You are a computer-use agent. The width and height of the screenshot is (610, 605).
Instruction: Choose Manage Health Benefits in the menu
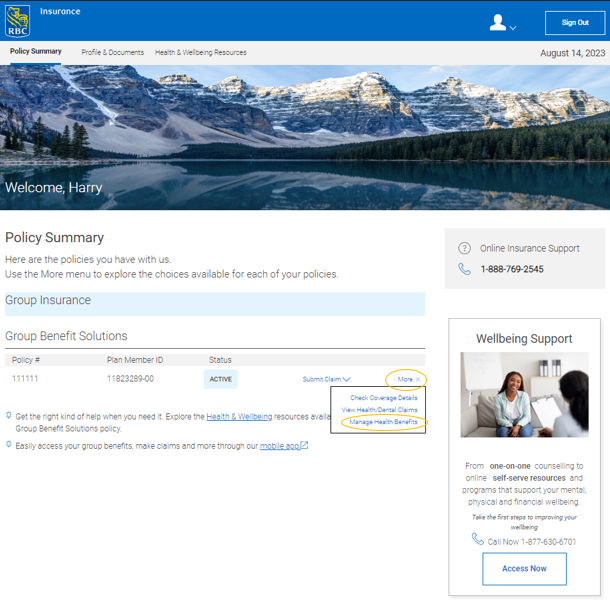pyautogui.click(x=383, y=422)
